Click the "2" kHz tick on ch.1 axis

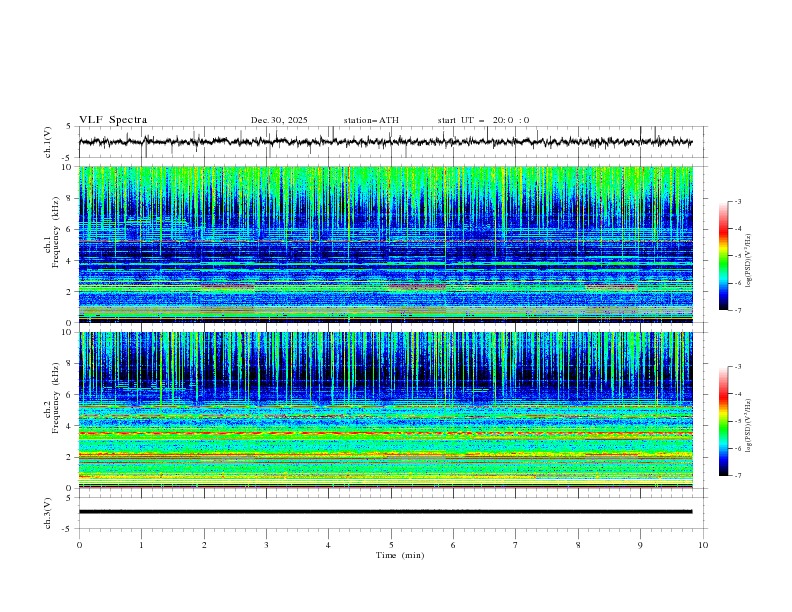71,292
